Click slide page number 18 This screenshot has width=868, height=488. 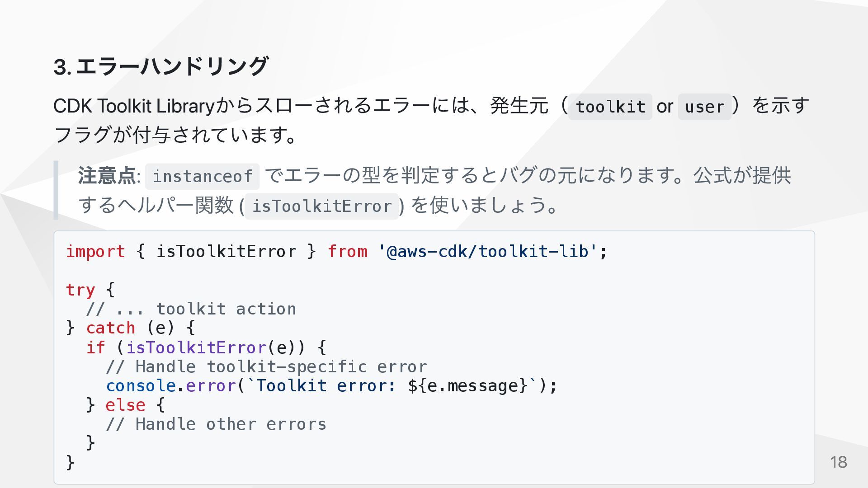[839, 462]
